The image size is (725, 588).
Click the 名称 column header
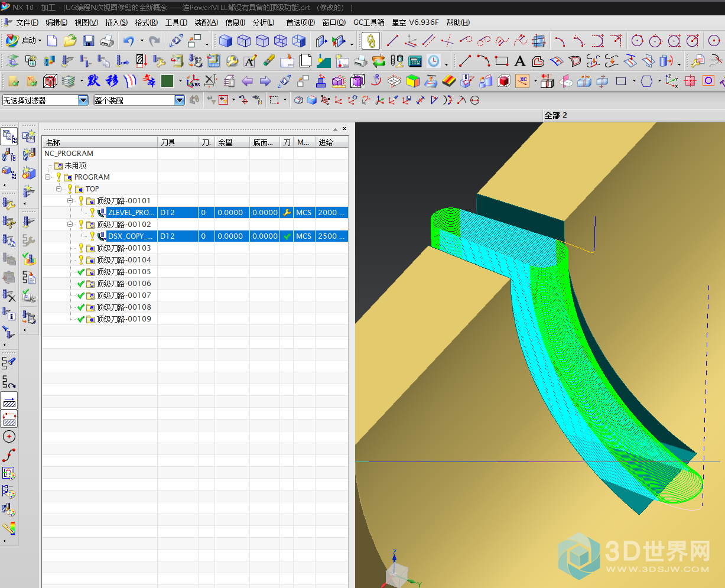pos(99,142)
